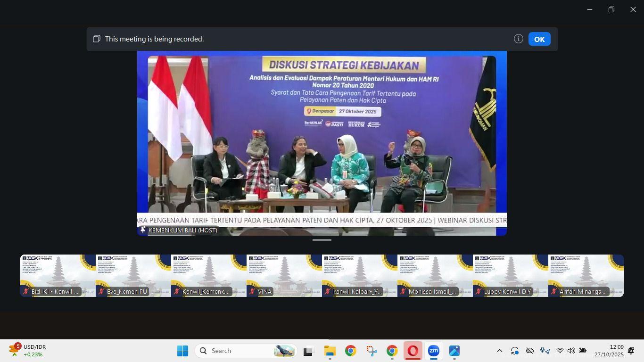Click the pin icon beside KEMENKUM BALI (HOST)
Screen dimensions: 644x362
[143, 230]
